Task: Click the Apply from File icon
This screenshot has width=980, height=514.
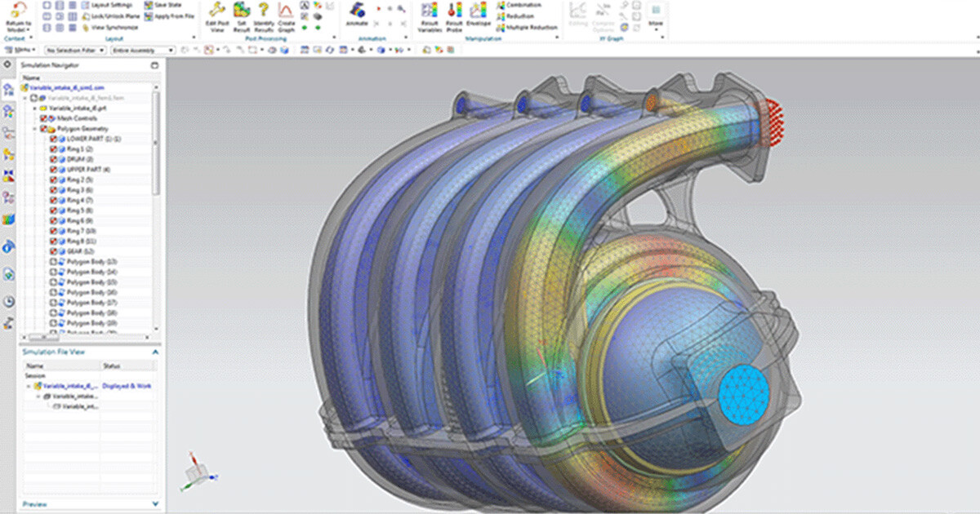Action: pos(147,16)
